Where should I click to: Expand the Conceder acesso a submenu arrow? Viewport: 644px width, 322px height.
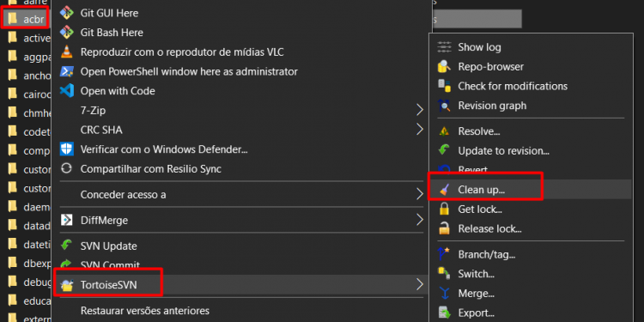[420, 194]
